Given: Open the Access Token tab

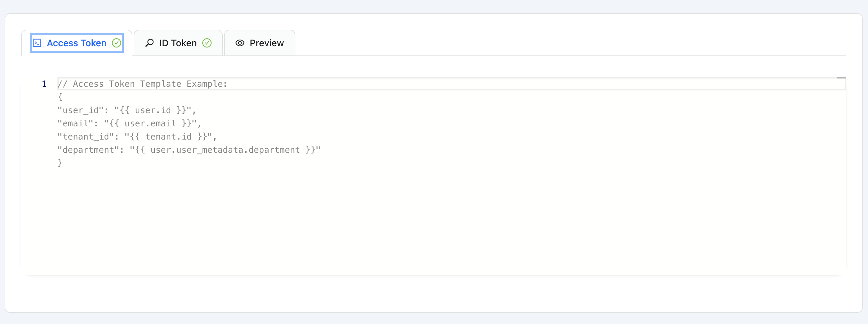Looking at the screenshot, I should 77,43.
